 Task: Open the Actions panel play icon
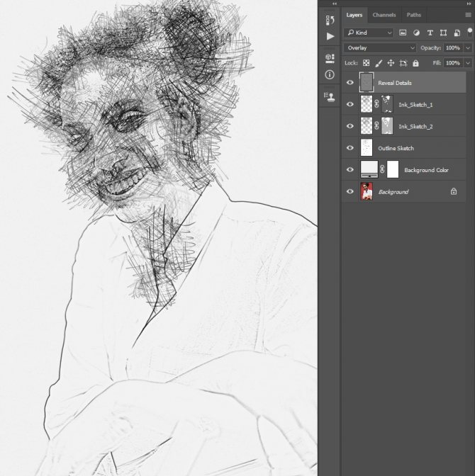(330, 36)
